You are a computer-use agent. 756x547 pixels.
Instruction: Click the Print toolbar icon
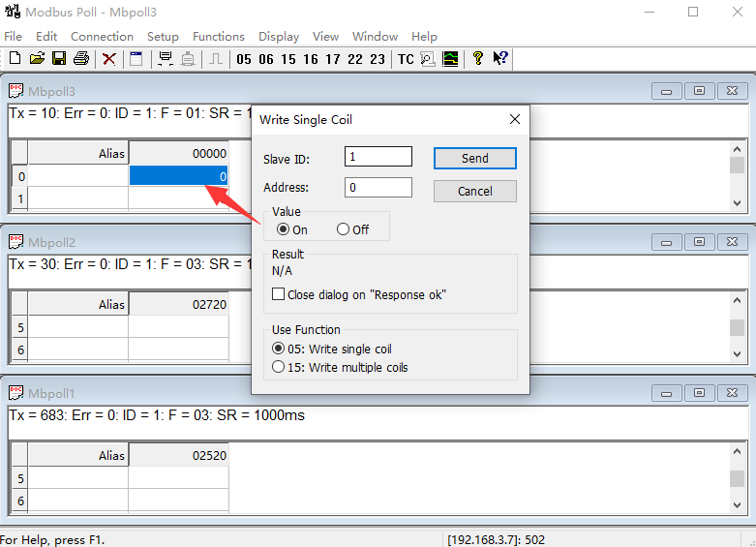pos(81,59)
